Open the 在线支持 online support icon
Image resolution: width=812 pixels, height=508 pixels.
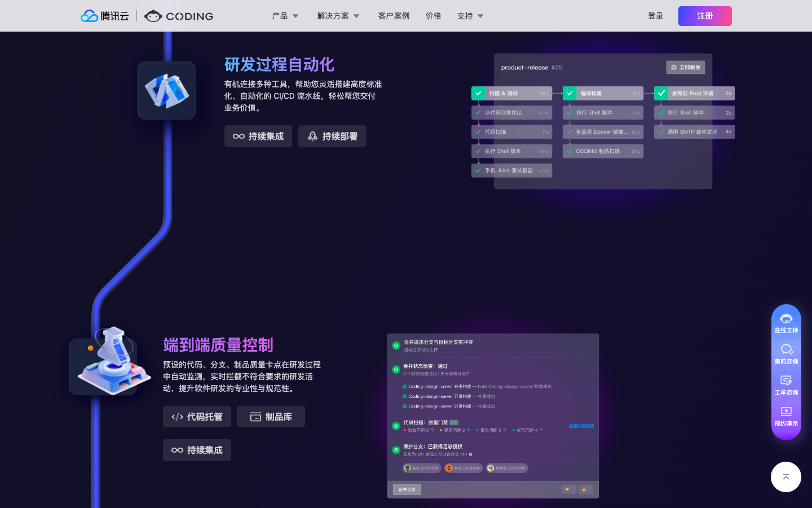[786, 319]
